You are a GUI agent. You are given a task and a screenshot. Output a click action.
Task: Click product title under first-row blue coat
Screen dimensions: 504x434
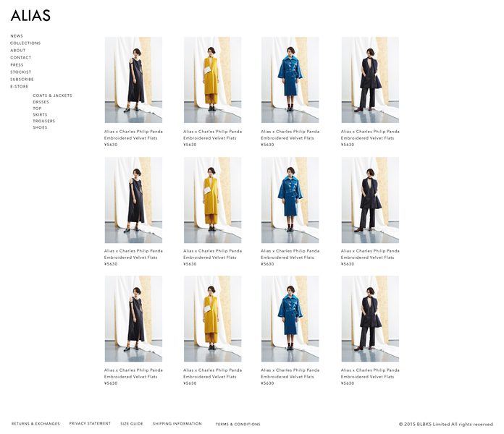[x=290, y=135]
